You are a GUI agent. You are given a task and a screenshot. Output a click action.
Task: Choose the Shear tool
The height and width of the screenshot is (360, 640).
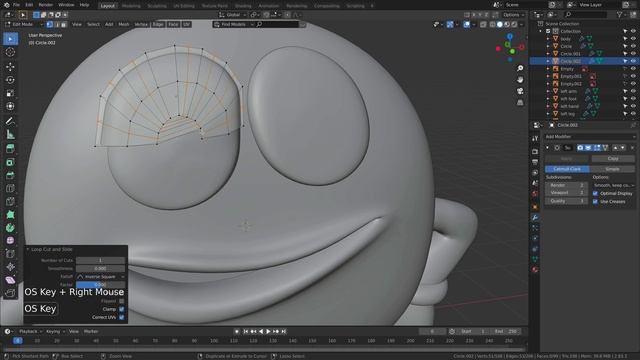[x=10, y=280]
